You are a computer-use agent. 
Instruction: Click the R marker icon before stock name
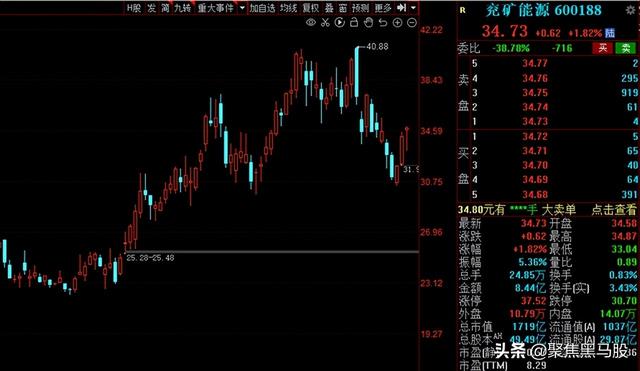pos(462,10)
